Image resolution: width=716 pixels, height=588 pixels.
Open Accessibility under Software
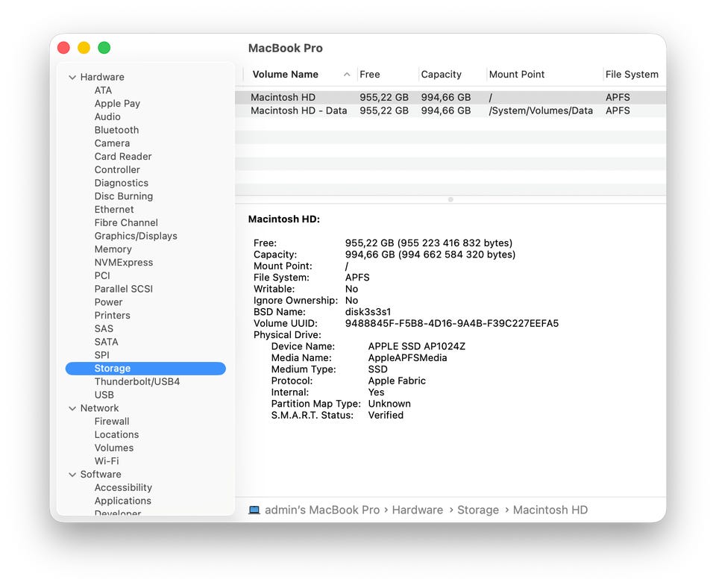123,488
